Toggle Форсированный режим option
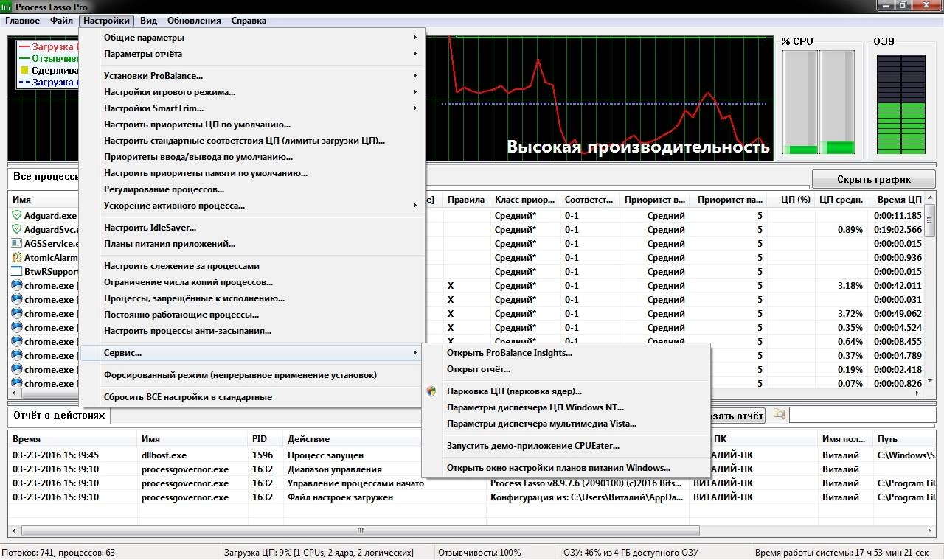944x560 pixels. click(x=252, y=375)
